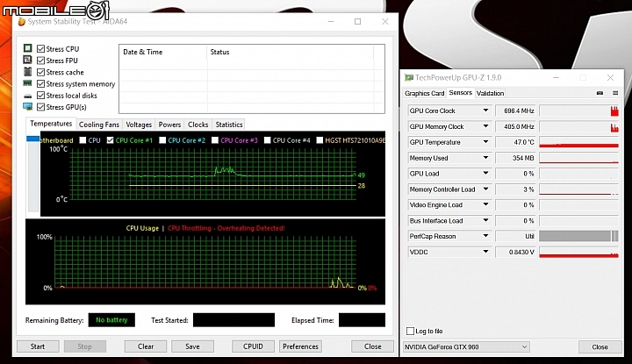The width and height of the screenshot is (632, 364).
Task: Toggle the Stress system memory checkbox
Action: tap(40, 83)
